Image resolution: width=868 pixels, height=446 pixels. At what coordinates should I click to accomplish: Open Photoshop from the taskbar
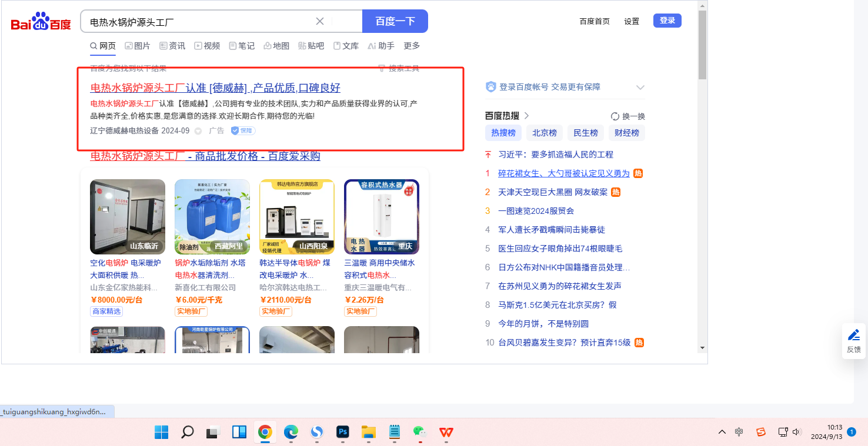coord(343,432)
